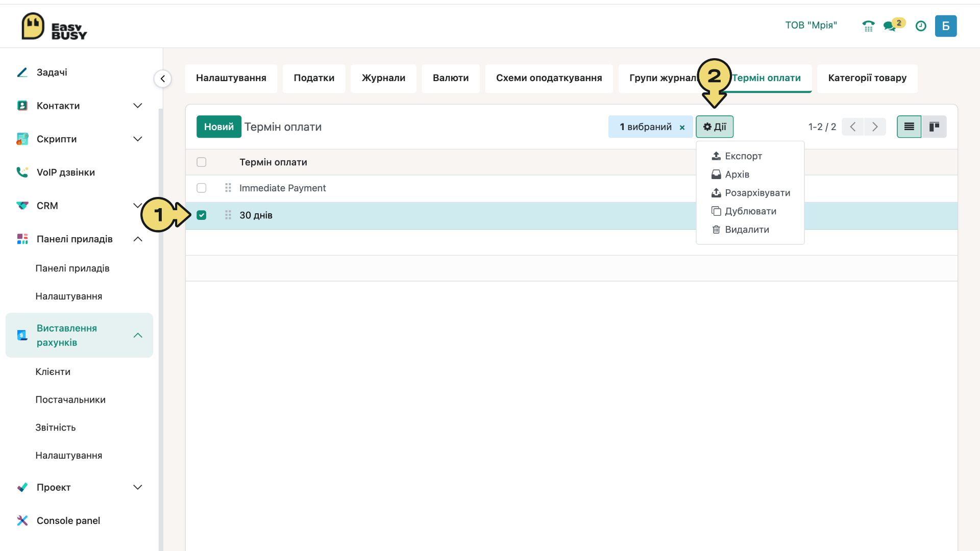This screenshot has height=551, width=980.
Task: Open the Immediate Payment record
Action: (282, 188)
